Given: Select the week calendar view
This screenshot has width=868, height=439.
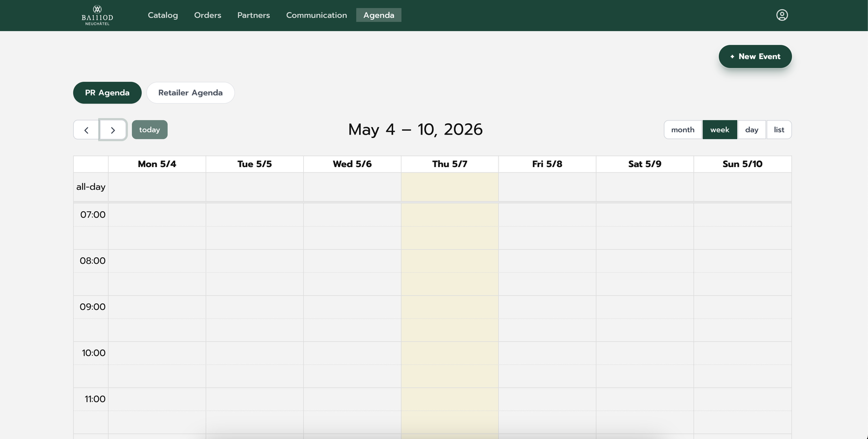Looking at the screenshot, I should pyautogui.click(x=720, y=130).
